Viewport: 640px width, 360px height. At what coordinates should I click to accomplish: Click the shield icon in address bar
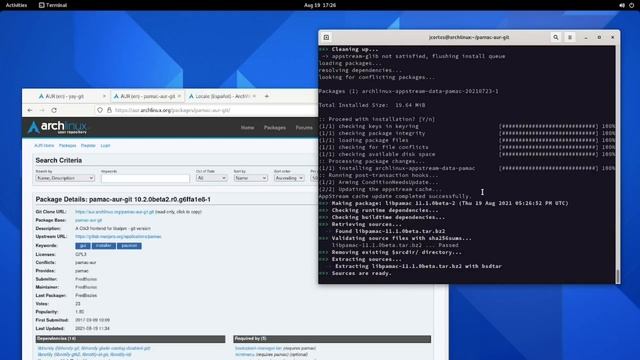(100, 110)
